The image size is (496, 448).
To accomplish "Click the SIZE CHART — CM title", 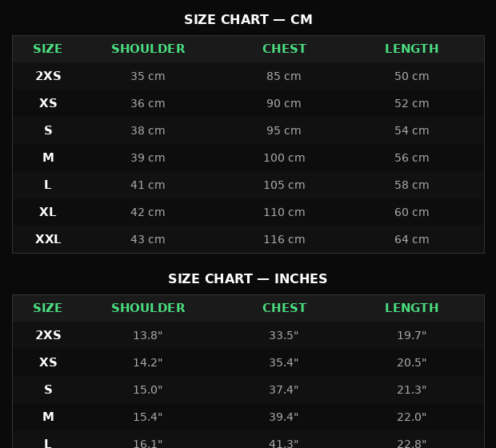I will point(248,20).
